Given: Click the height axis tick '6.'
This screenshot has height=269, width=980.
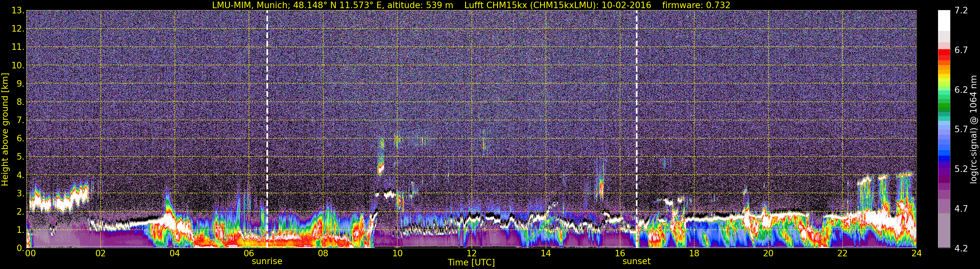Looking at the screenshot, I should point(20,138).
